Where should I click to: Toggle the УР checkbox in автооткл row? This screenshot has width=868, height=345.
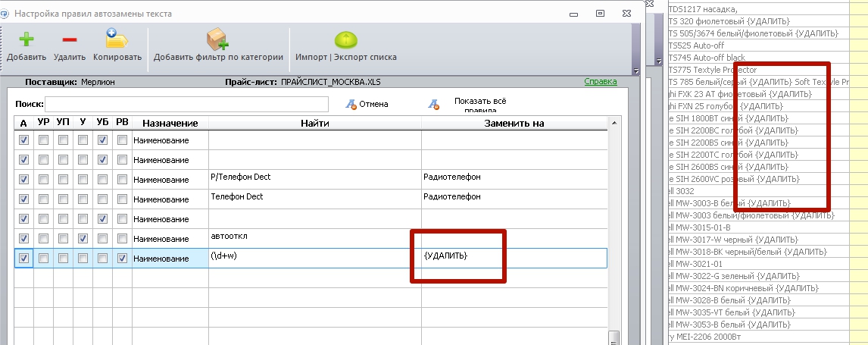pos(43,239)
